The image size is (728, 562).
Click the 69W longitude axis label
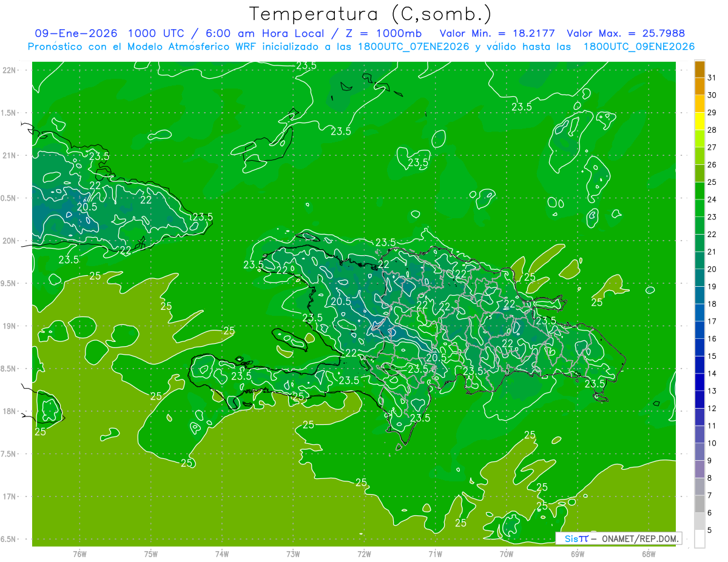(x=578, y=554)
